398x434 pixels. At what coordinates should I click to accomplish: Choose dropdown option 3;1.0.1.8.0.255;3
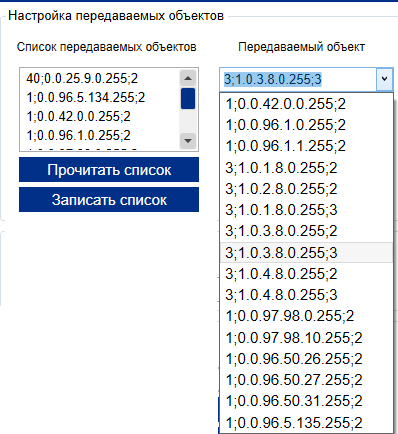(306, 210)
